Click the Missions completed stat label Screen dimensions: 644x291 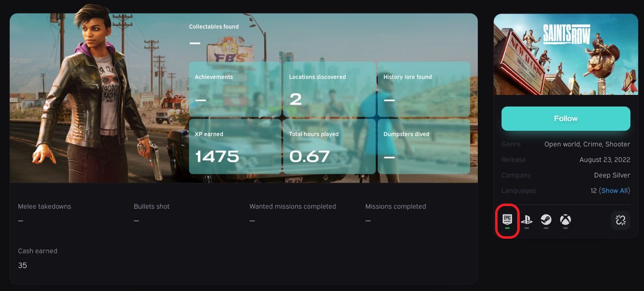[395, 207]
